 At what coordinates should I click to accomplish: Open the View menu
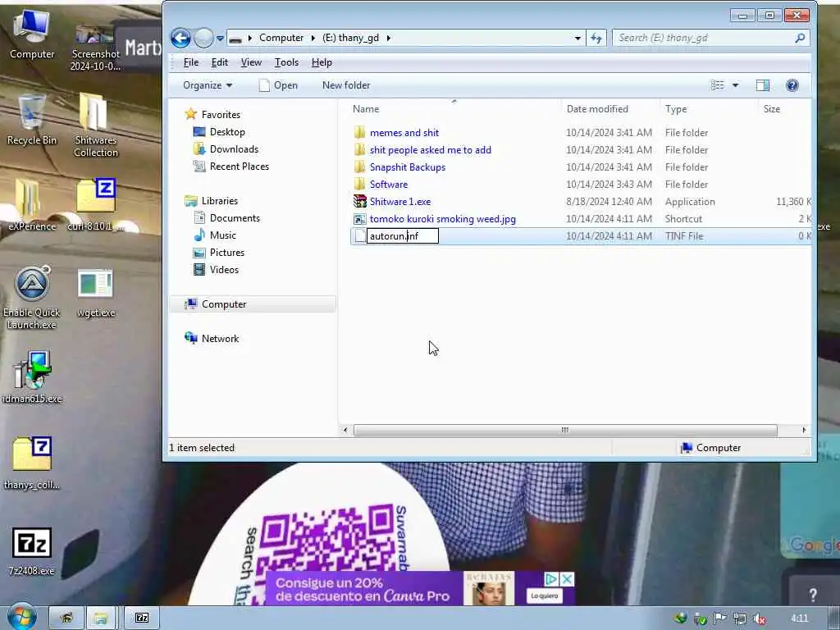click(x=251, y=62)
